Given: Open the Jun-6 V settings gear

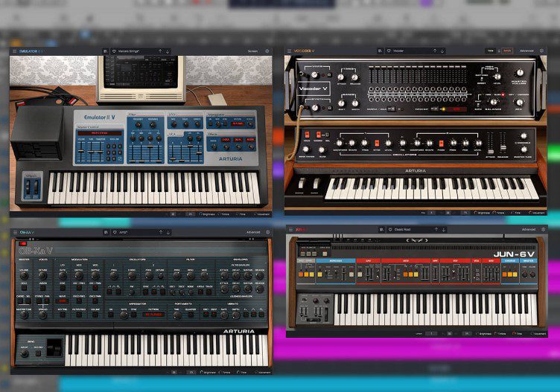Looking at the screenshot, I should point(543,229).
